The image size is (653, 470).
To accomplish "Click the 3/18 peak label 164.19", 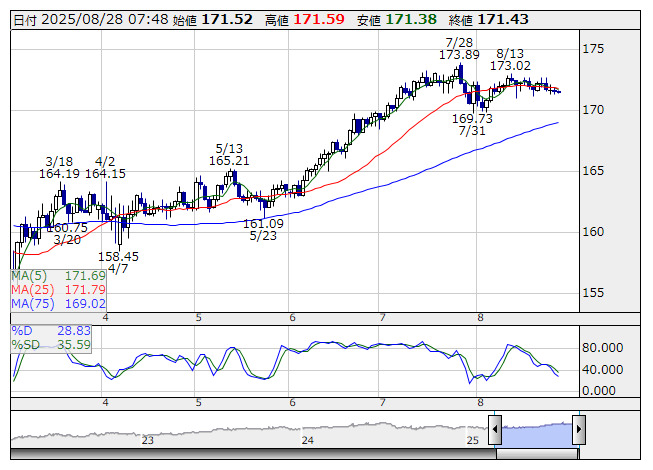I will tap(59, 173).
